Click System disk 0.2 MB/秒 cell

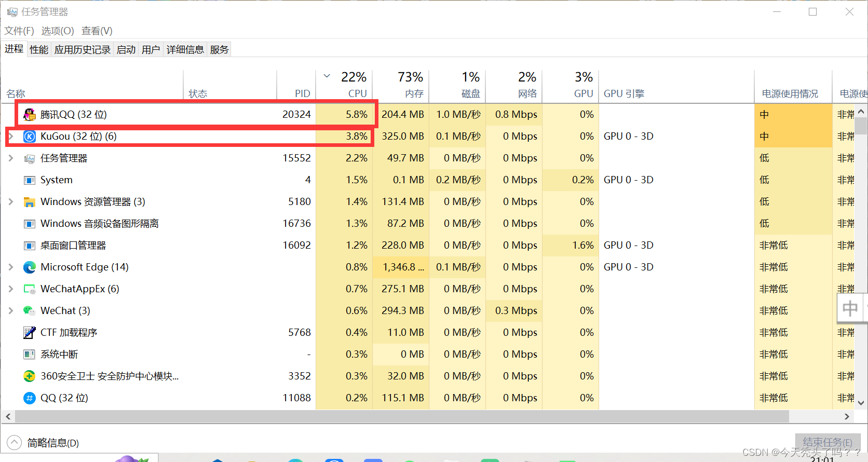pos(458,180)
